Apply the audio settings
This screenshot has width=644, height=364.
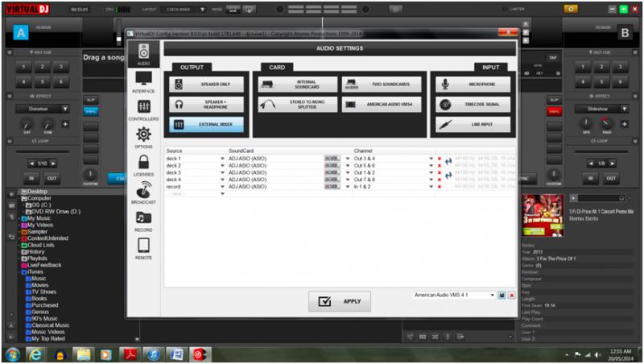340,301
